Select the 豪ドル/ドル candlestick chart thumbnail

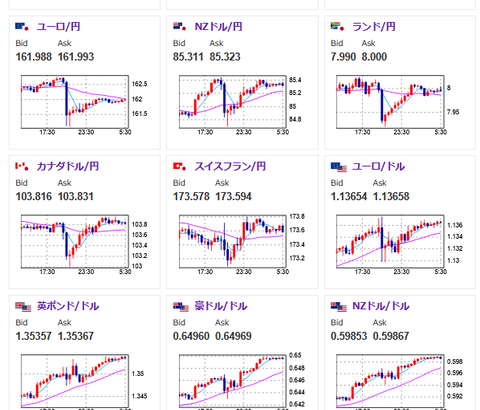point(234,382)
